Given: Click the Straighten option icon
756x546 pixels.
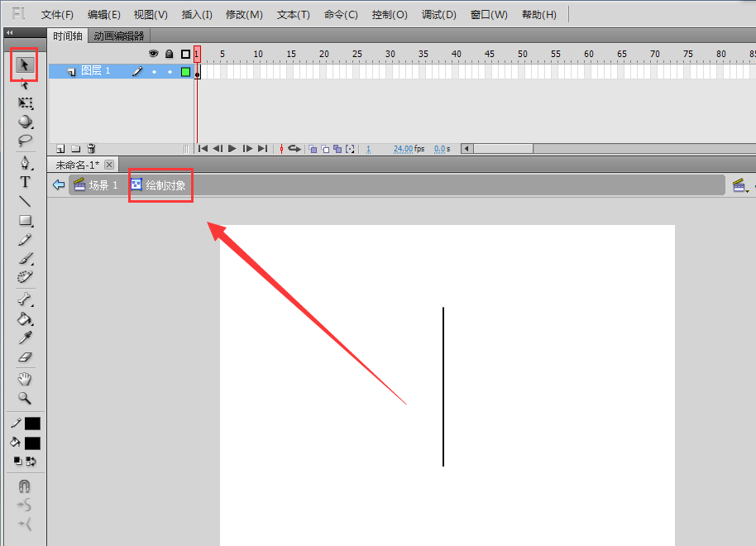Looking at the screenshot, I should tap(25, 524).
